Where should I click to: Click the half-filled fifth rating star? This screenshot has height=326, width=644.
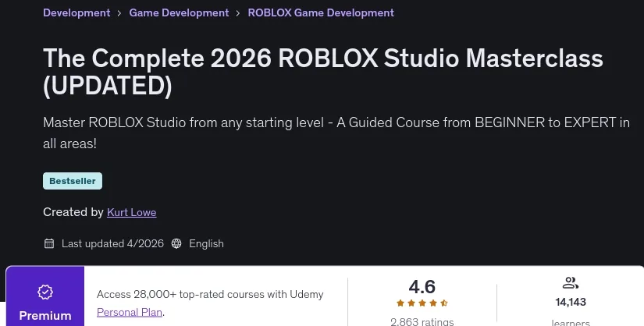tap(443, 303)
